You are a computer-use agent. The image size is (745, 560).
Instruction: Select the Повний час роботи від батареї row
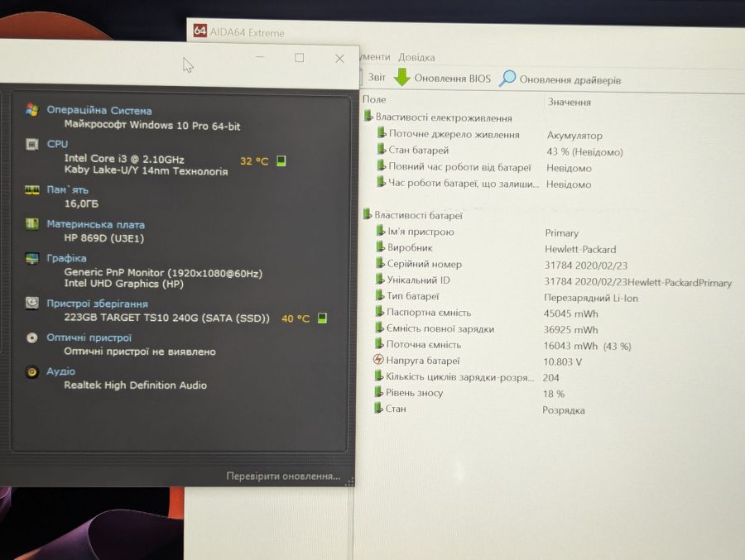(x=483, y=168)
